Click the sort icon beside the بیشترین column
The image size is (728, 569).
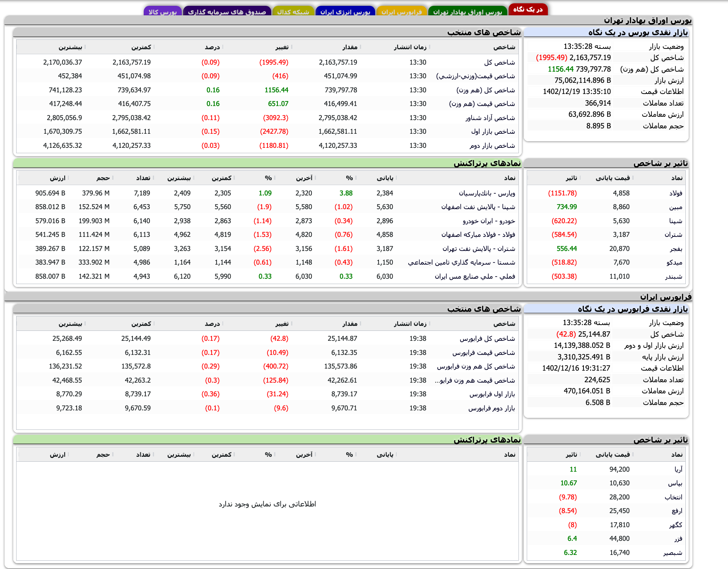coord(194,178)
